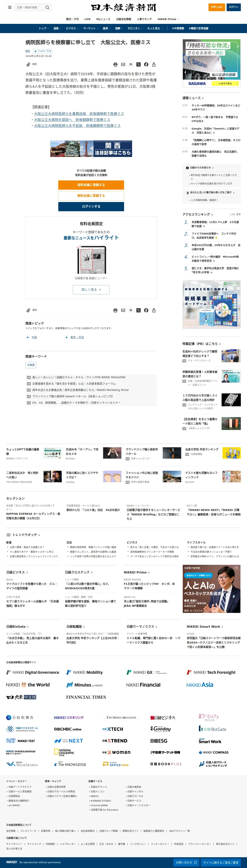Click the email icon above 関連トピック

[x=123, y=310]
